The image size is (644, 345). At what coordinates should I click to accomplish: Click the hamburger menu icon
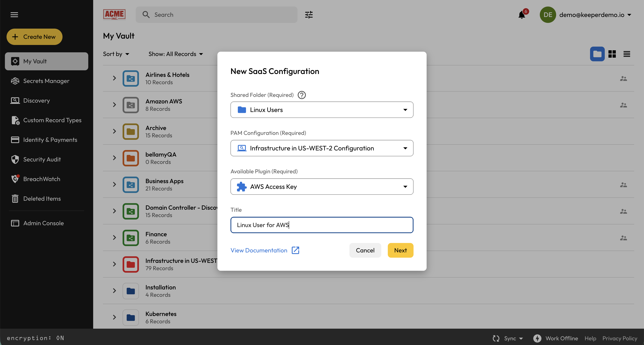point(14,15)
